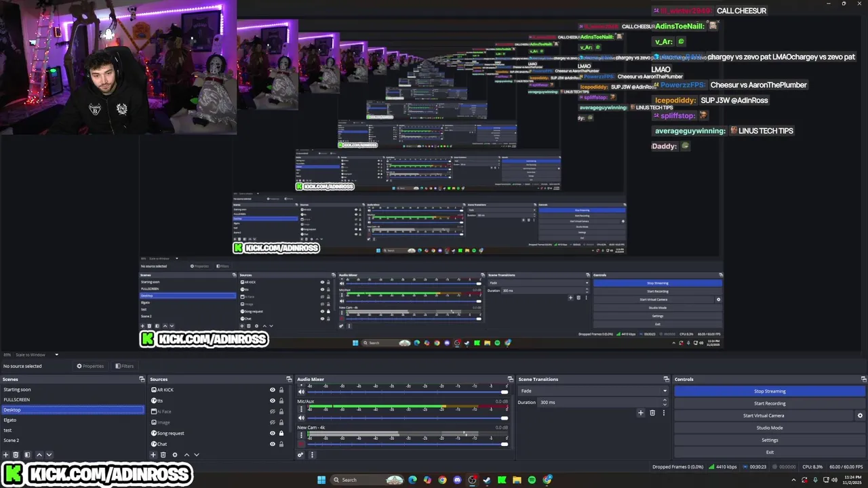
Task: Open Scale to Window preview scaling dropdown
Action: (36, 354)
